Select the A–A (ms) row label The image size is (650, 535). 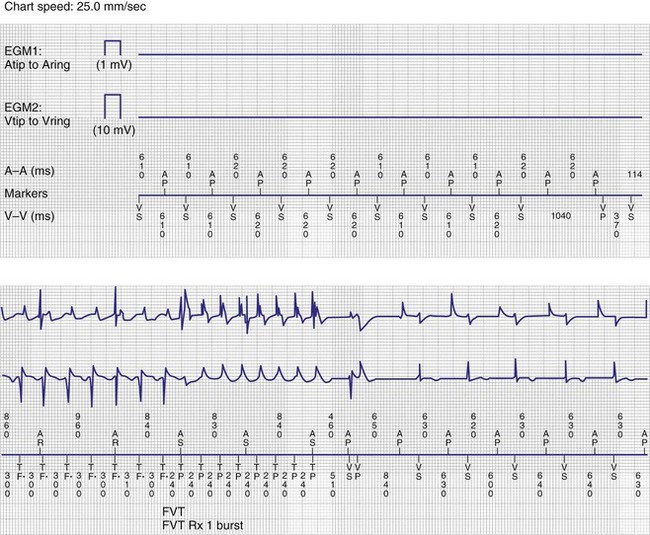pos(28,171)
